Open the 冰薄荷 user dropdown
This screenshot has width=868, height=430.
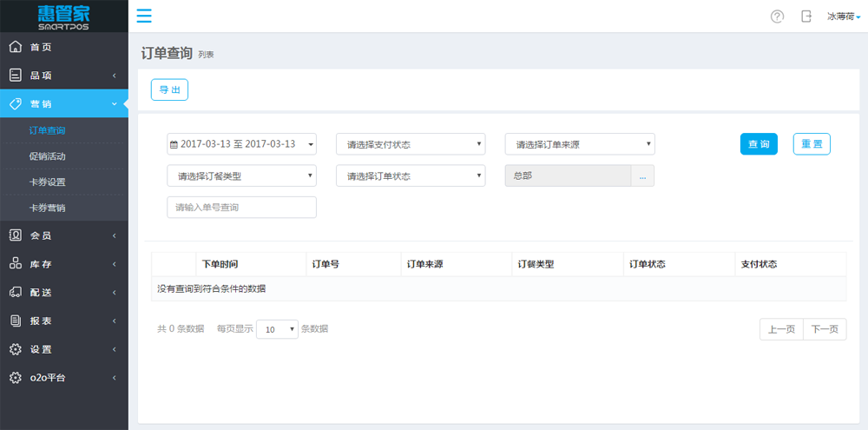pyautogui.click(x=844, y=17)
